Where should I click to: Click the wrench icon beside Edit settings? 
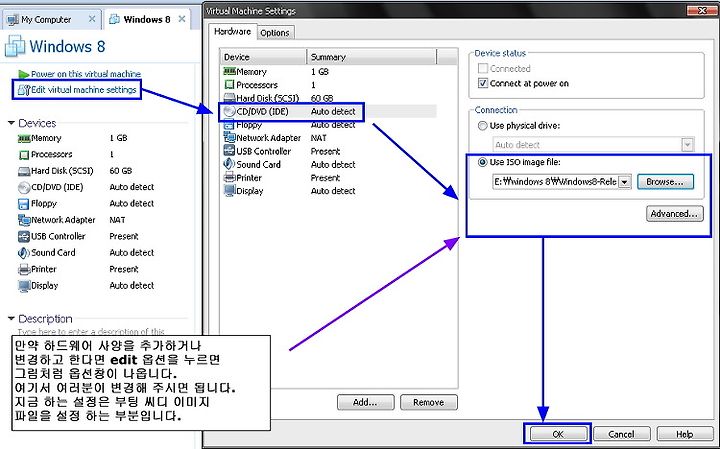[24, 90]
